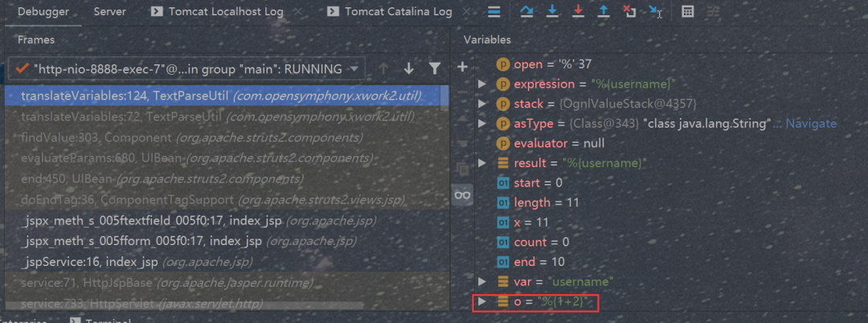Viewport: 868px width, 323px height.
Task: Click the red Force Step Into icon
Action: pyautogui.click(x=579, y=11)
